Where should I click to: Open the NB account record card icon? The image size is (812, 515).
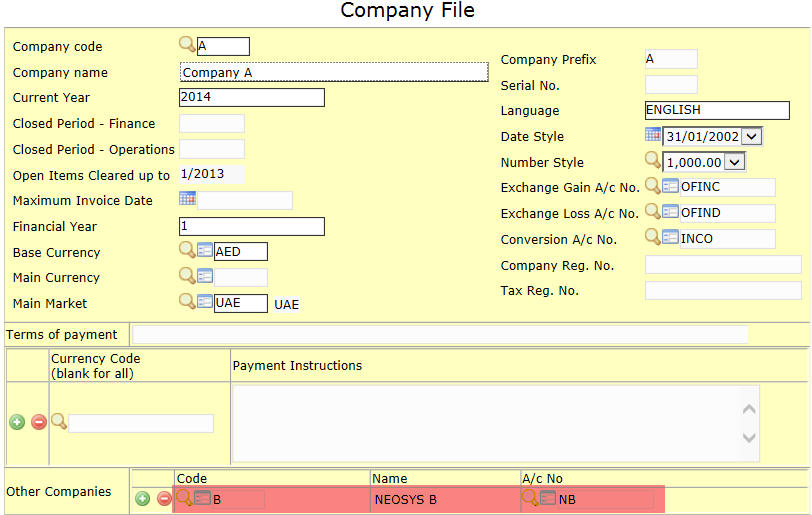coord(548,498)
